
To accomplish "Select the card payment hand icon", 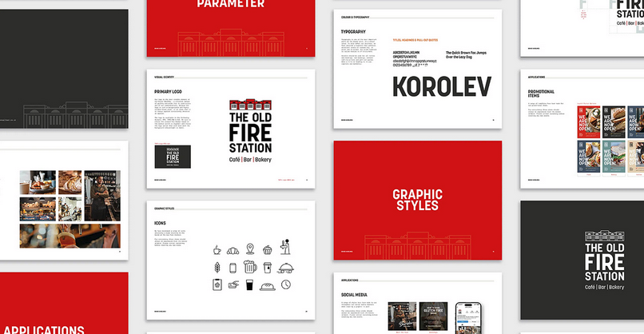I will tap(233, 284).
